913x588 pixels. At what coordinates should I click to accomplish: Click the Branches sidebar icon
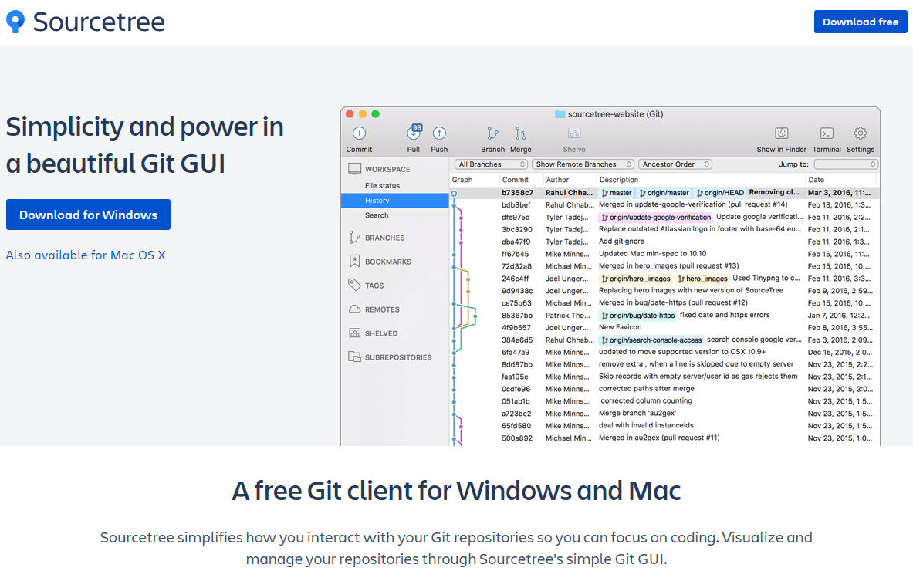(354, 238)
